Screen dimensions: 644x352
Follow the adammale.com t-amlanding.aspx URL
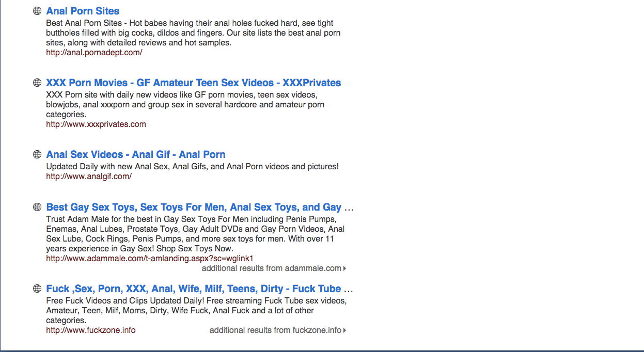click(x=150, y=258)
